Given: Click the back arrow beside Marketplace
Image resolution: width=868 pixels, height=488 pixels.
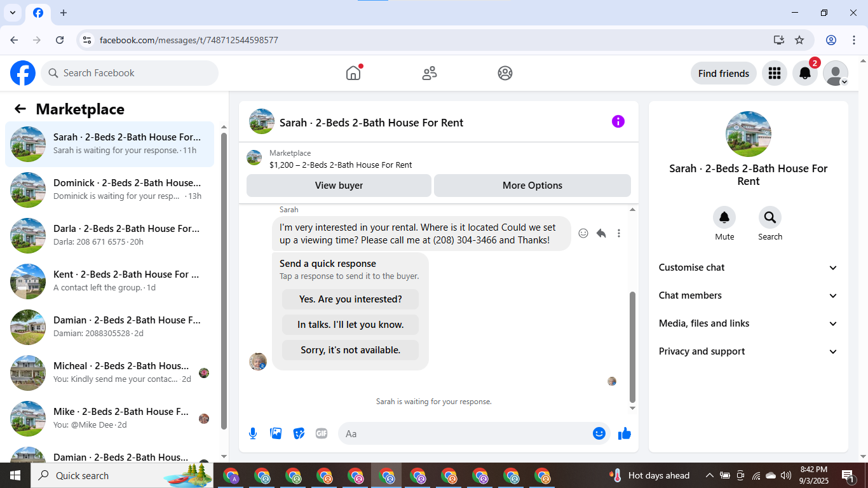Looking at the screenshot, I should coord(20,109).
